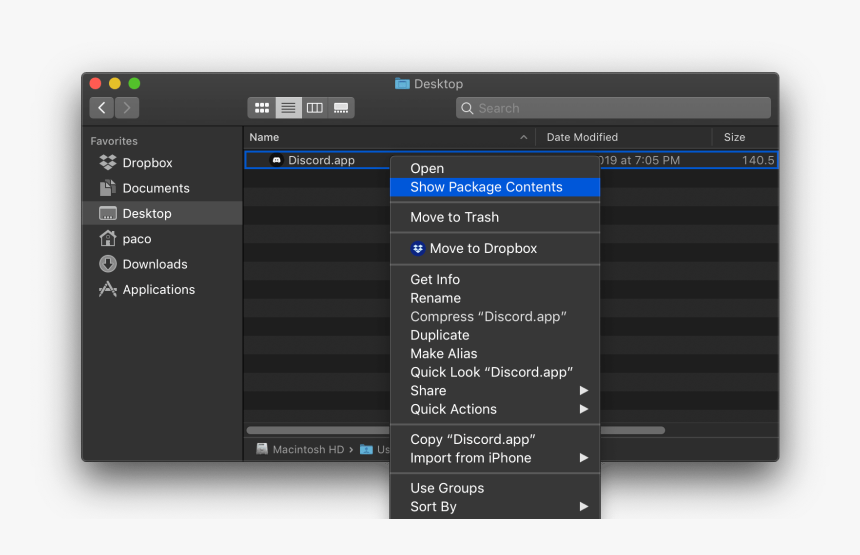Screen dimensions: 860x555
Task: Click the Users folder icon in path bar
Action: point(366,449)
